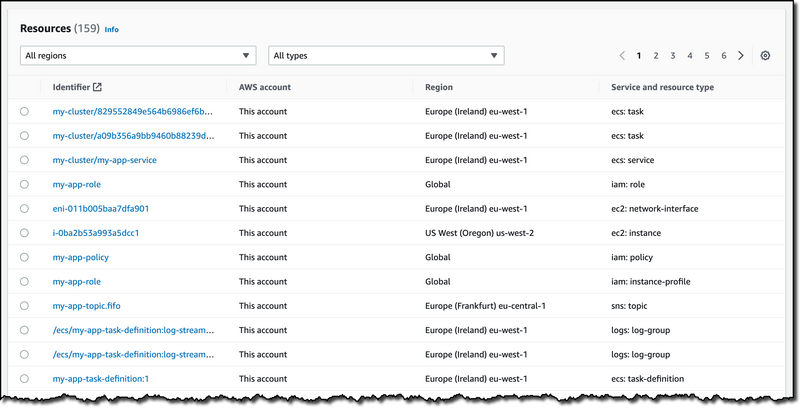Go to next page arrow
Image resolution: width=800 pixels, height=408 pixels.
741,56
